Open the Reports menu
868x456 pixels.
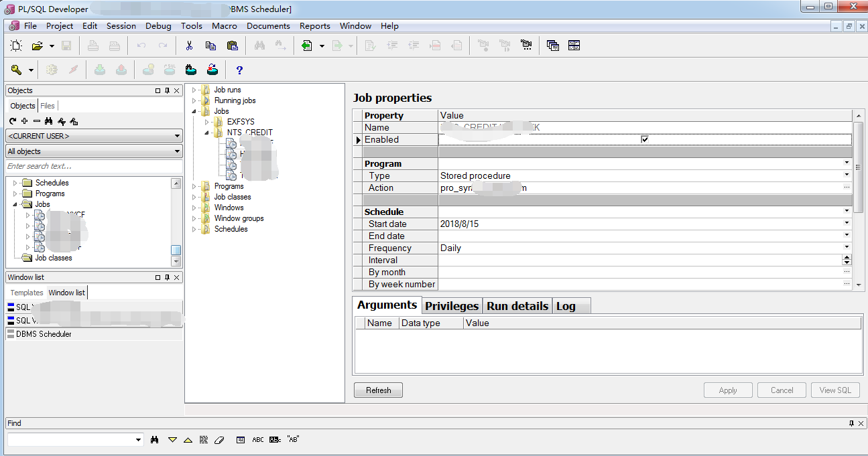315,26
